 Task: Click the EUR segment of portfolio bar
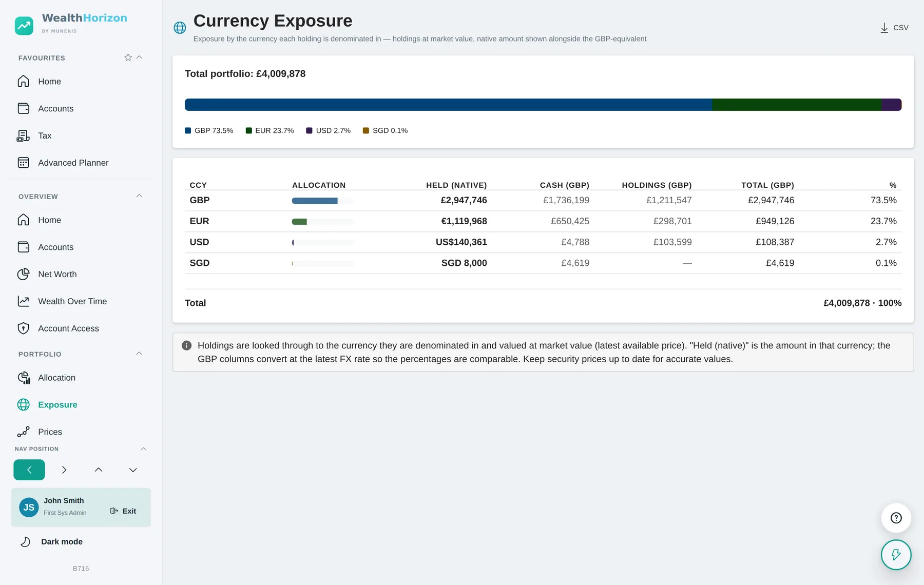pos(797,105)
